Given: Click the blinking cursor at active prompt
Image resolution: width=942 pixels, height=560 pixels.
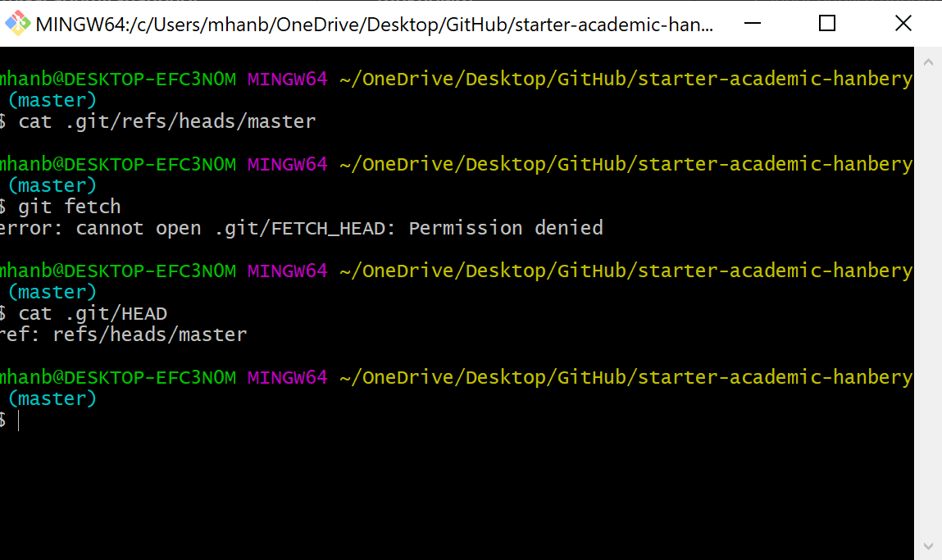Looking at the screenshot, I should click(x=20, y=420).
